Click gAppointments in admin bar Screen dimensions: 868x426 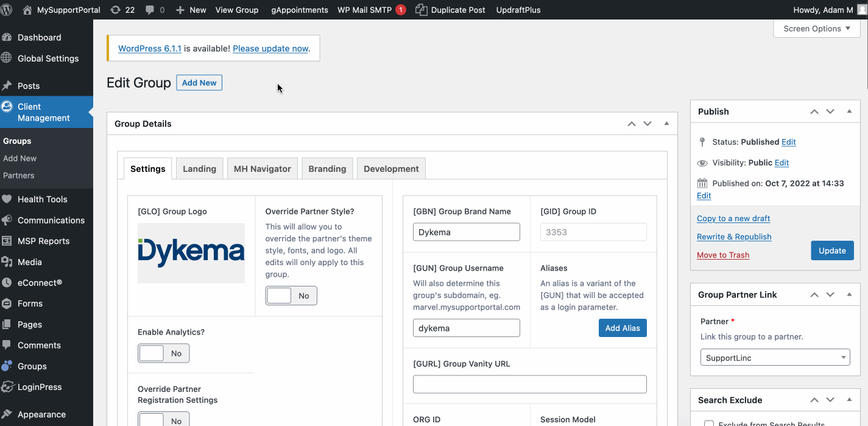point(300,10)
